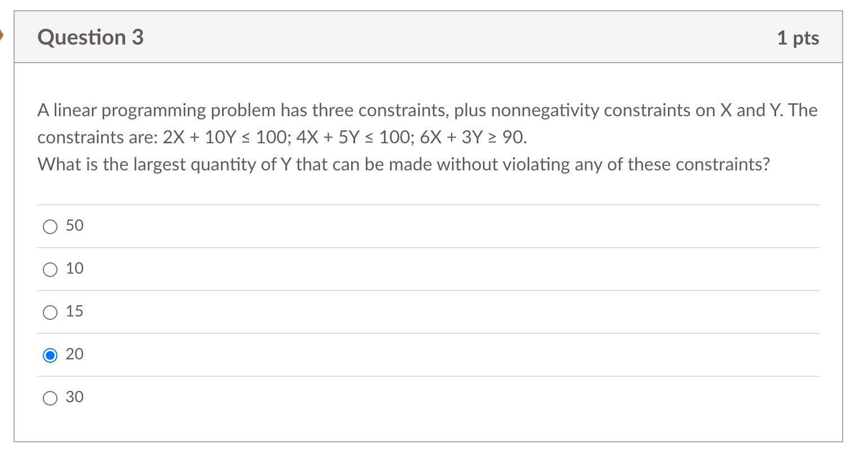This screenshot has width=868, height=466.
Task: Pick the answer option 15
Action: point(50,312)
